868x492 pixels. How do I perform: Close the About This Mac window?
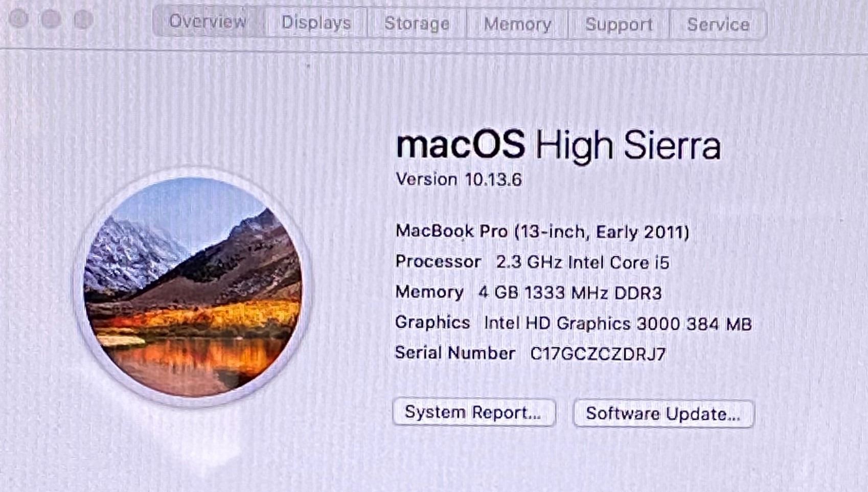pos(18,18)
